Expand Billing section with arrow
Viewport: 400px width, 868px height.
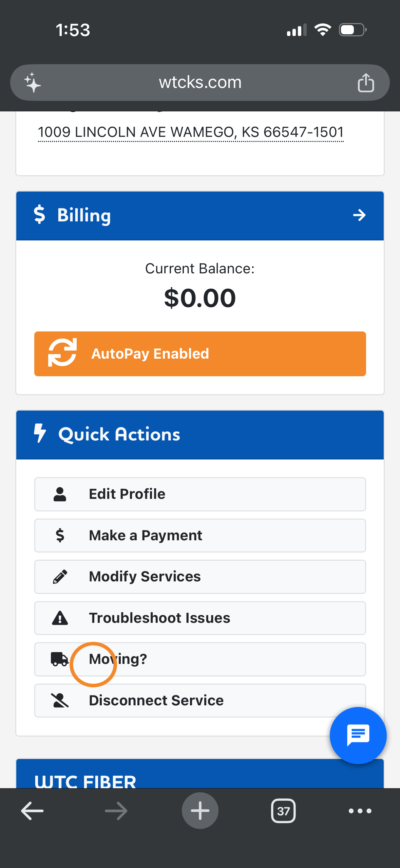[359, 215]
